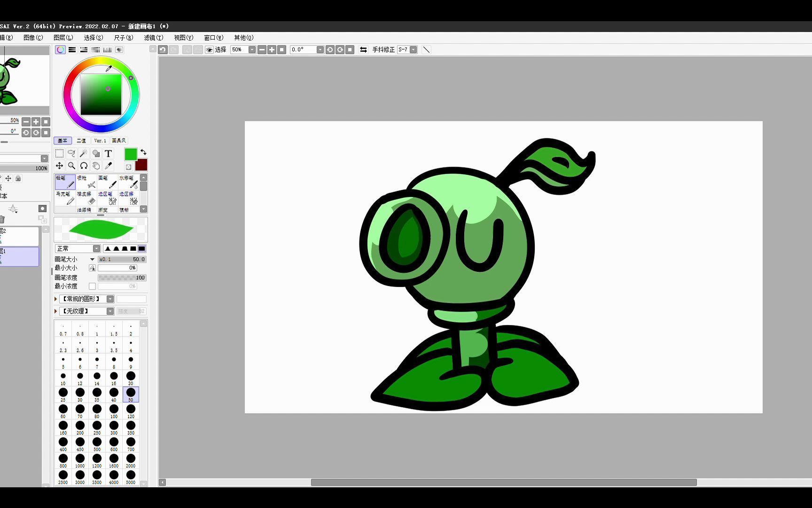Switch to the 二值 tool tab
The height and width of the screenshot is (508, 812).
click(81, 141)
